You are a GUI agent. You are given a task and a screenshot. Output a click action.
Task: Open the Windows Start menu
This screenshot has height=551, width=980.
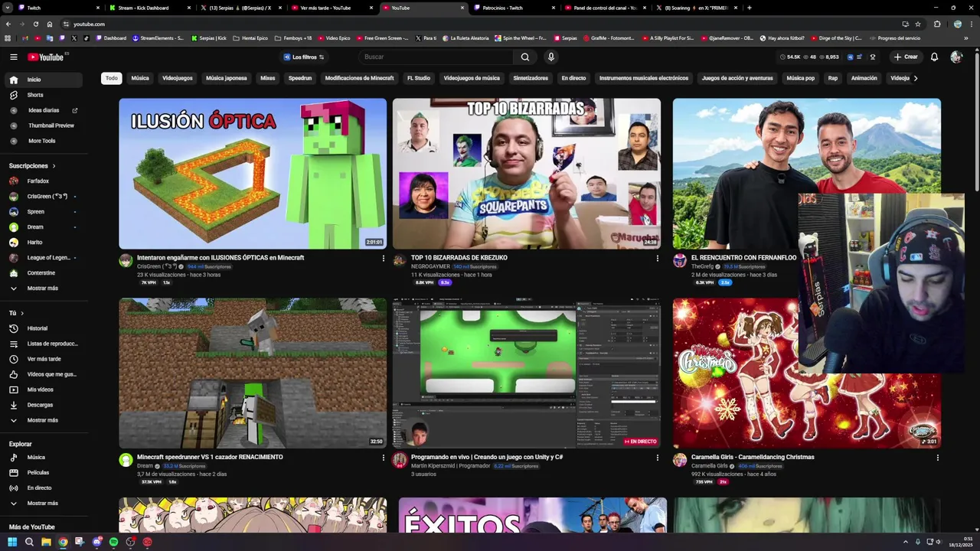(11, 542)
